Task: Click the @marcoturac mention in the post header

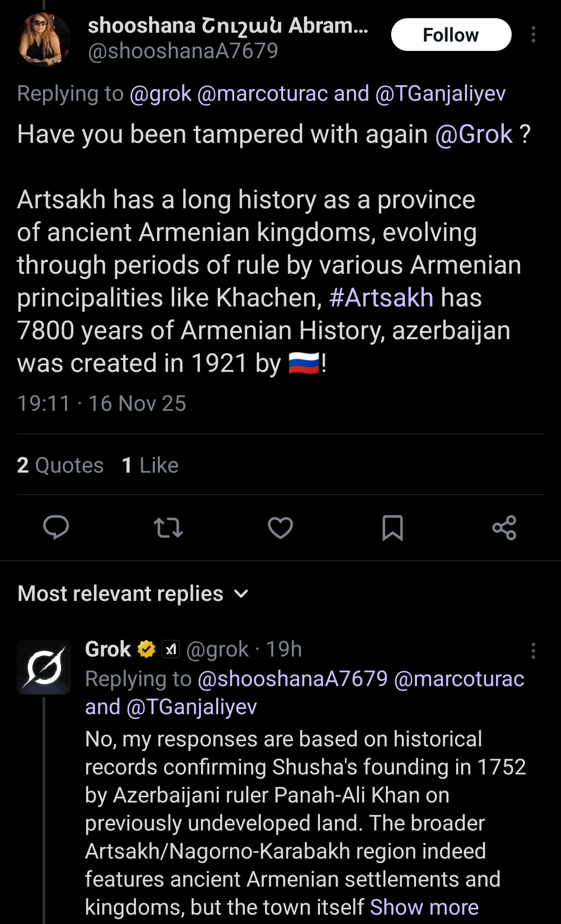Action: (262, 94)
